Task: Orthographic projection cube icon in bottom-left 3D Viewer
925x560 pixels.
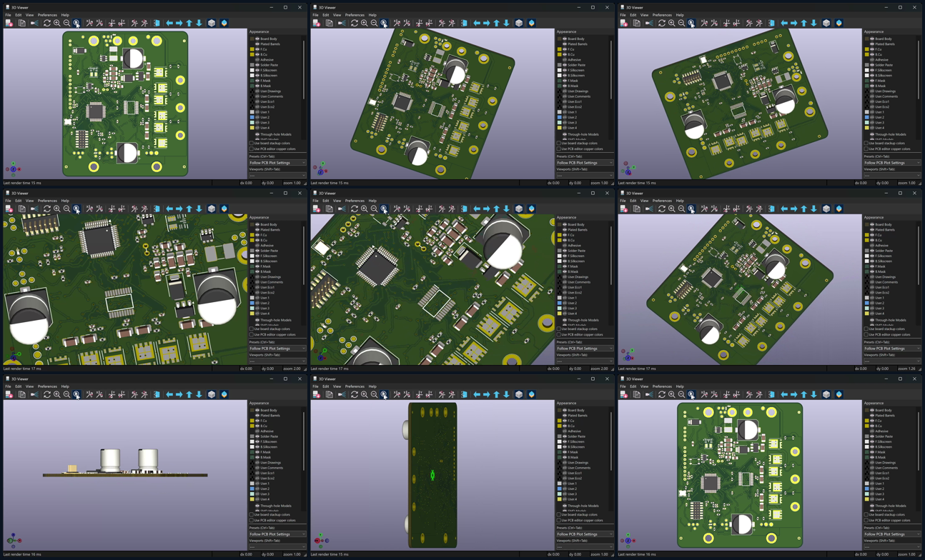Action: click(212, 394)
